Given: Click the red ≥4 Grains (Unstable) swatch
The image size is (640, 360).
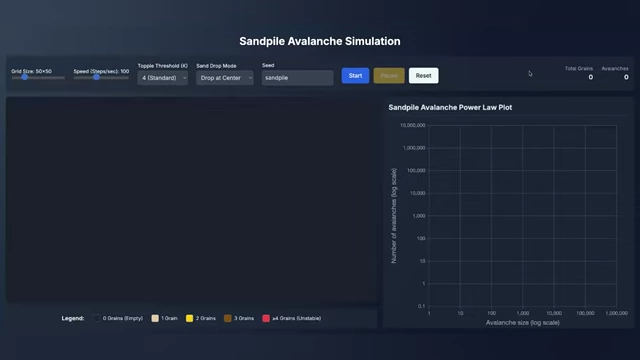Looking at the screenshot, I should click(x=266, y=318).
